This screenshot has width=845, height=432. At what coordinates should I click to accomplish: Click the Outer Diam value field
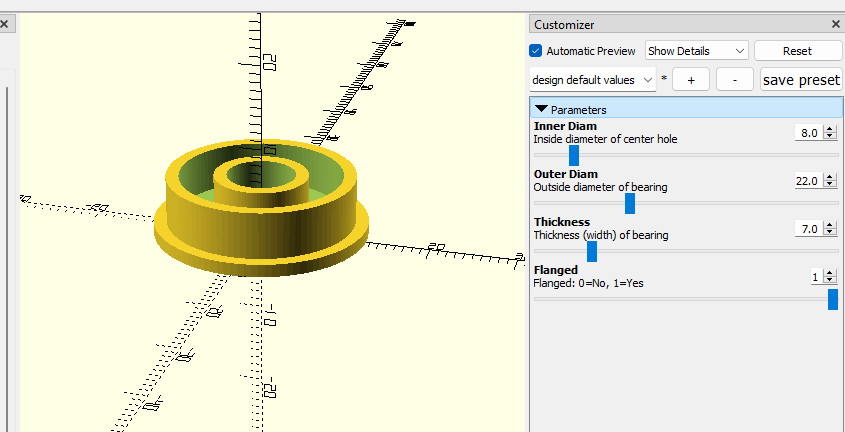tap(809, 180)
